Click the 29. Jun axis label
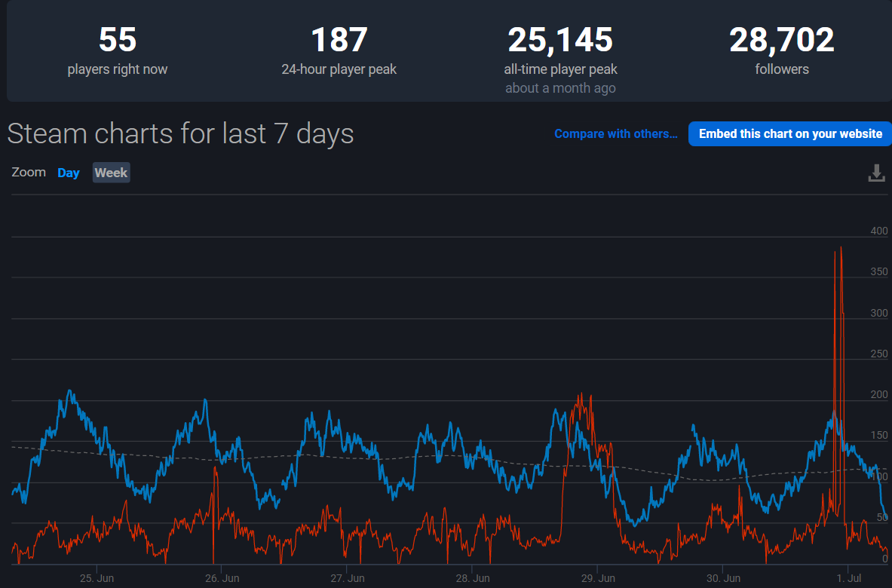892x588 pixels. tap(597, 578)
